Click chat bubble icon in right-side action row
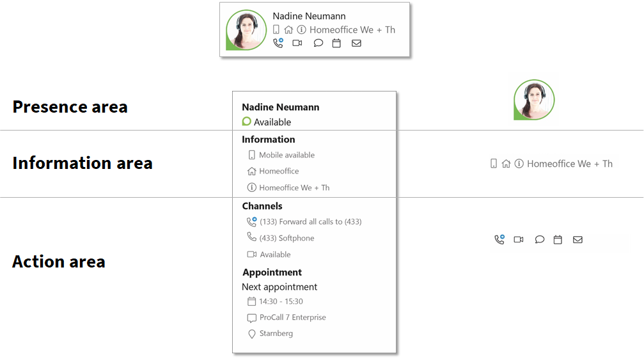644x359 pixels. [x=539, y=239]
